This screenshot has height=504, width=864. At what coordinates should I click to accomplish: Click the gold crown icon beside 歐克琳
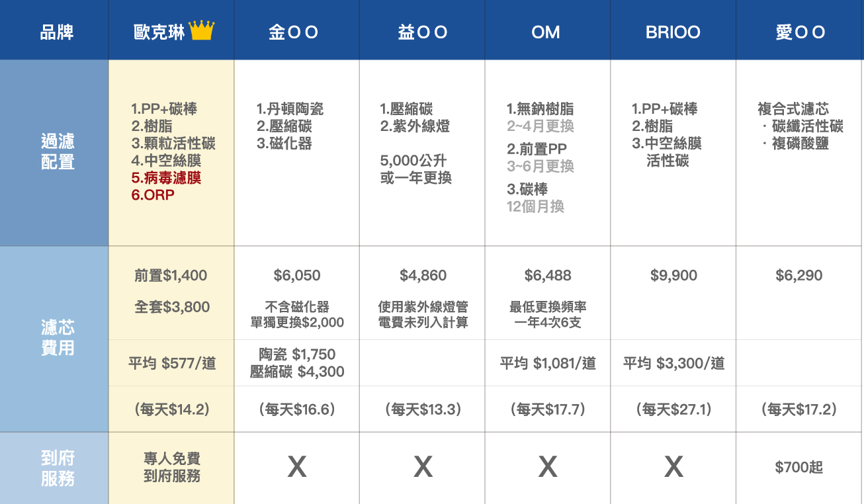pyautogui.click(x=202, y=30)
